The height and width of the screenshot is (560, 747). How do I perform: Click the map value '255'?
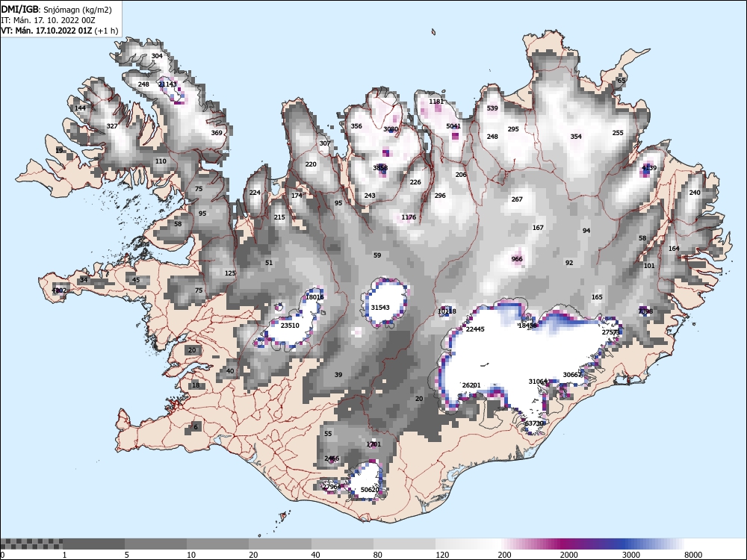tap(618, 133)
